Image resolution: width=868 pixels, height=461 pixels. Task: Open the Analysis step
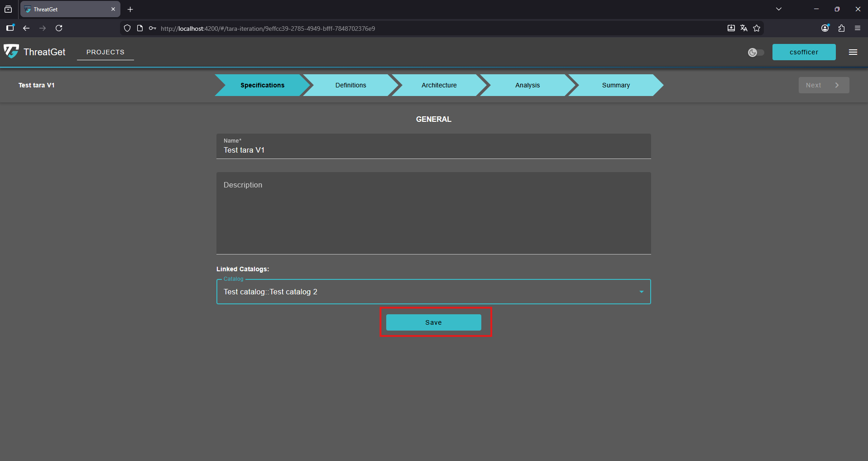click(527, 85)
